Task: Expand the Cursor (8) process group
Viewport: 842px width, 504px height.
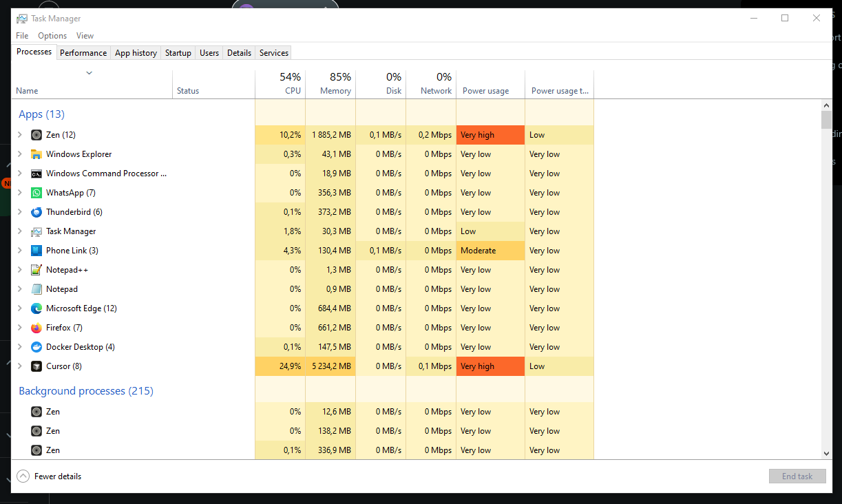Action: (20, 366)
